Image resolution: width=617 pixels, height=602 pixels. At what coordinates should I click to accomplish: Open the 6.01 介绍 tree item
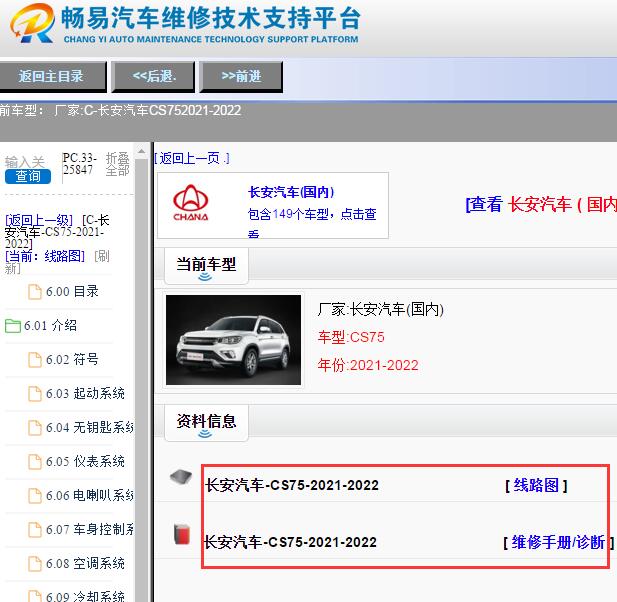[x=50, y=326]
